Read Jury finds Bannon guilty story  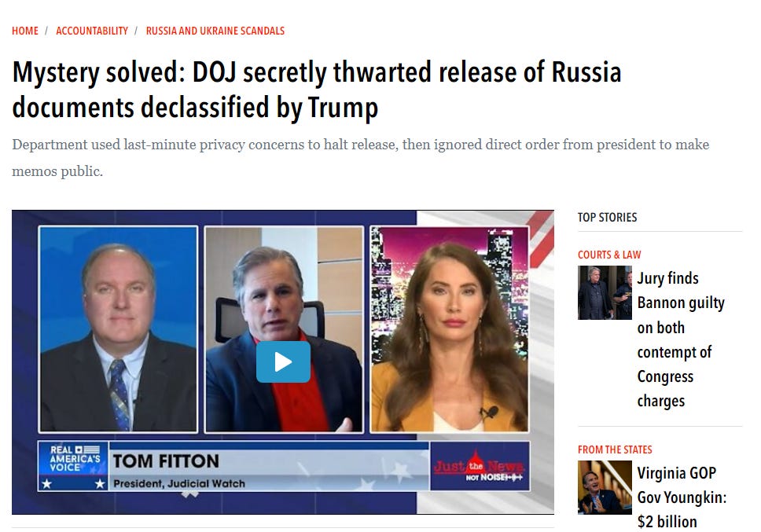[x=681, y=339]
